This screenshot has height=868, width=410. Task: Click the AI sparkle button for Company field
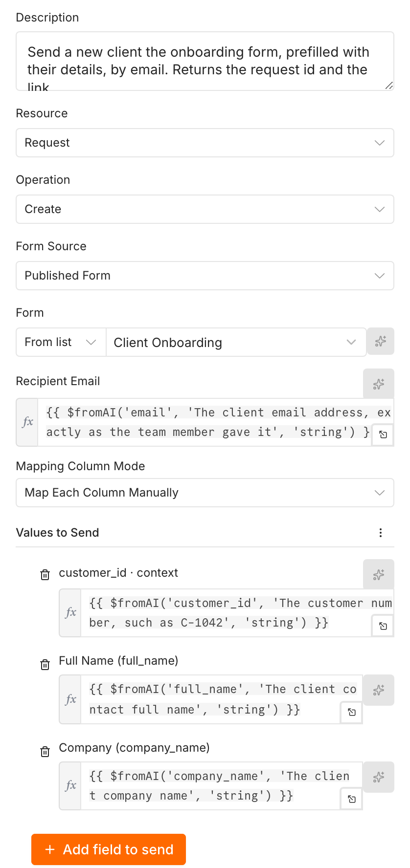[x=379, y=777]
